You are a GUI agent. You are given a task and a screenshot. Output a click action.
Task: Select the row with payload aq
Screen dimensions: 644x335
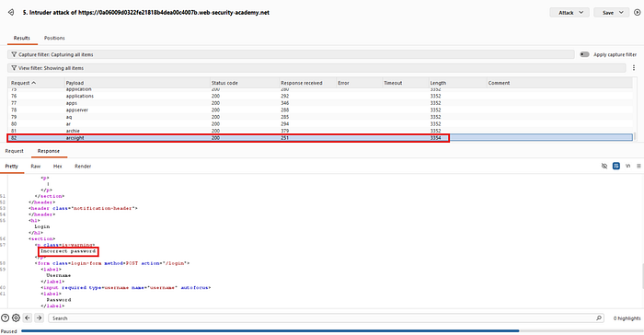click(320, 117)
